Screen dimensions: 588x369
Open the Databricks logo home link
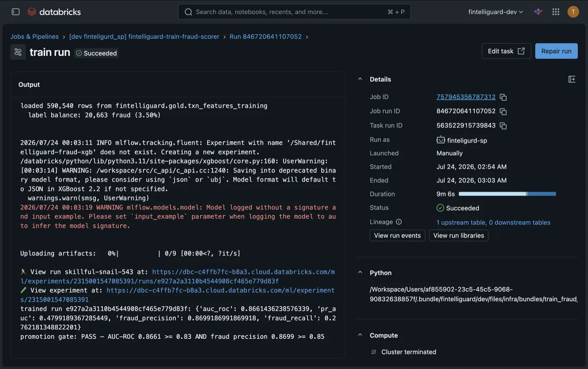54,12
